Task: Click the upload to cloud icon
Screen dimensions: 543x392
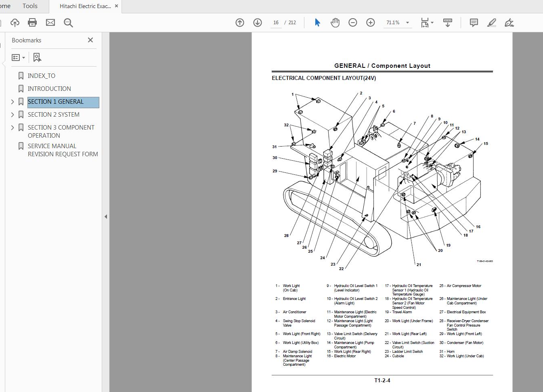Action: point(15,23)
